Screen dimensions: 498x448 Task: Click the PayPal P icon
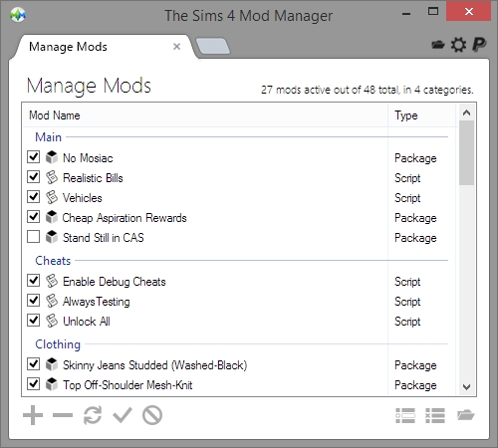click(479, 45)
